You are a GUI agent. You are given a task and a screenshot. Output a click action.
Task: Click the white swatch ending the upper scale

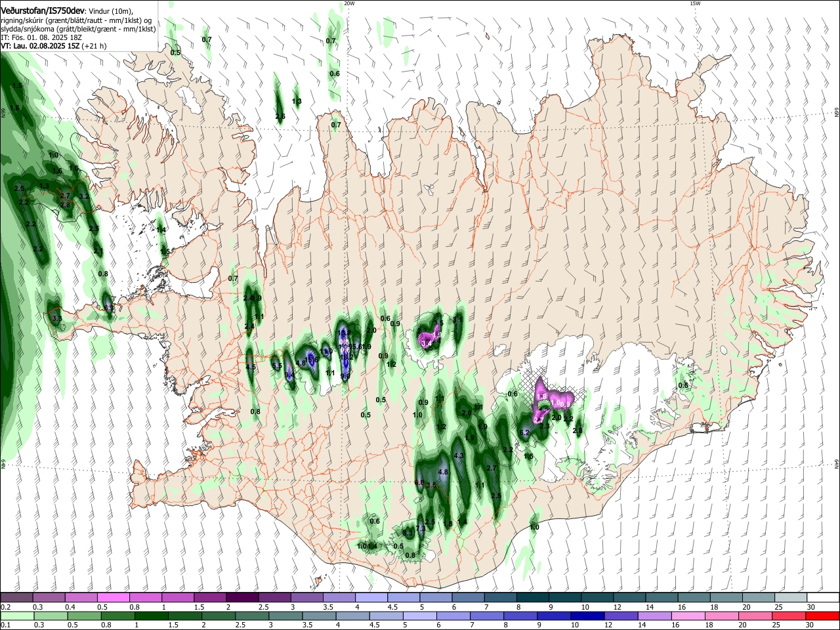click(822, 598)
